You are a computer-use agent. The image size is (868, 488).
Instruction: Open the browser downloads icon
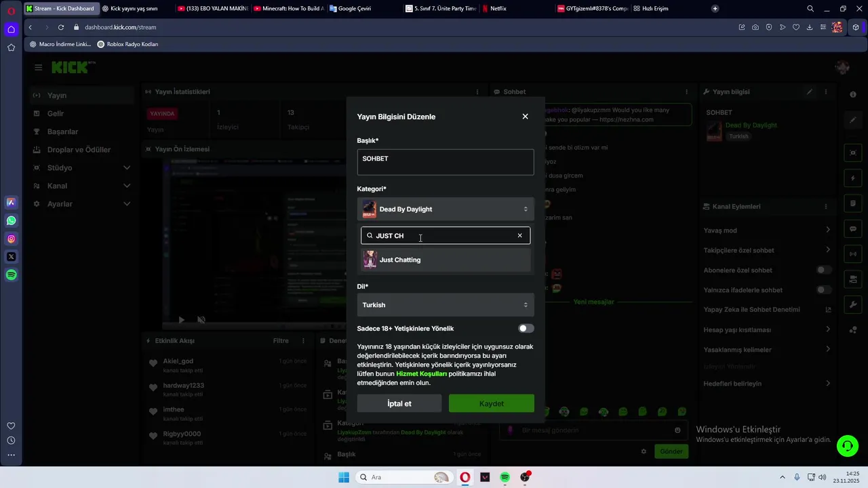click(810, 27)
